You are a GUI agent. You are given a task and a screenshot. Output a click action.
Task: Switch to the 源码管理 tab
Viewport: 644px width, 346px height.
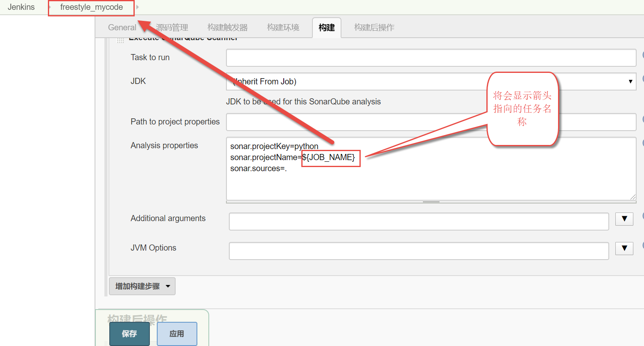pos(172,27)
